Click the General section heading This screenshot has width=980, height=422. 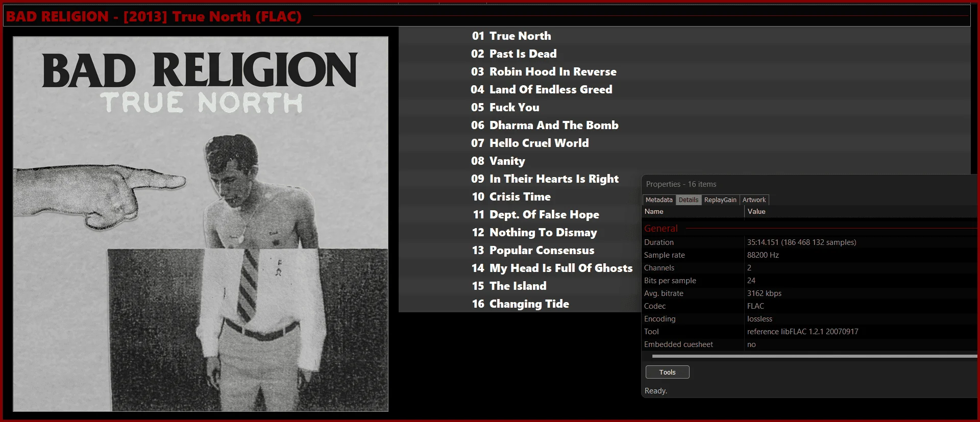pos(661,229)
